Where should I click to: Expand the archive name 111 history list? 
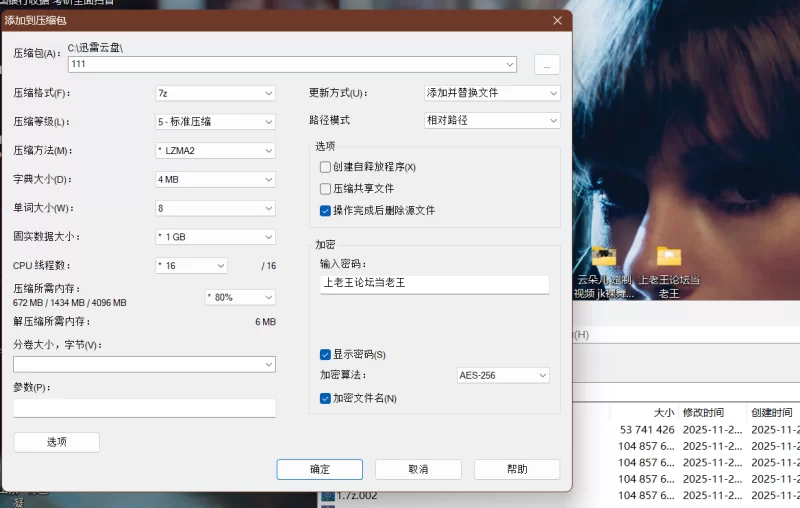(510, 64)
